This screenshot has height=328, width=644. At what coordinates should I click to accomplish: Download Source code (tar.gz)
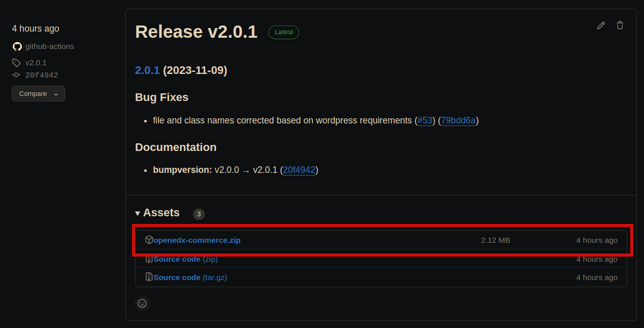point(190,277)
